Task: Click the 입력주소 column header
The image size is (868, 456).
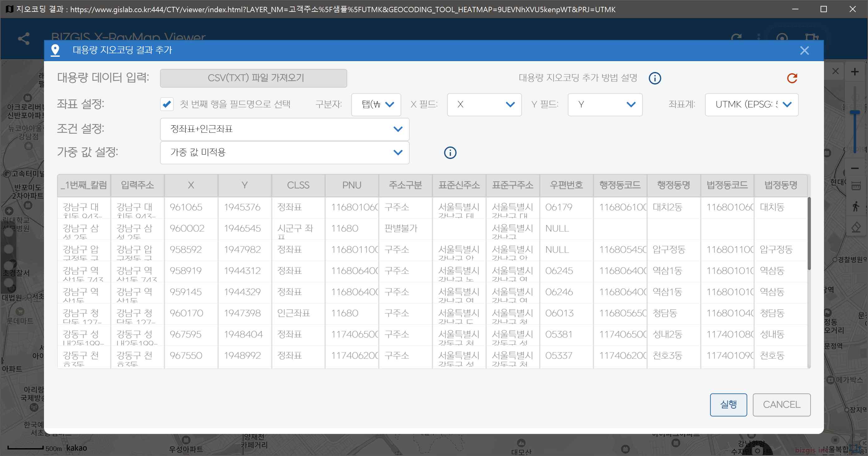Action: [x=138, y=185]
